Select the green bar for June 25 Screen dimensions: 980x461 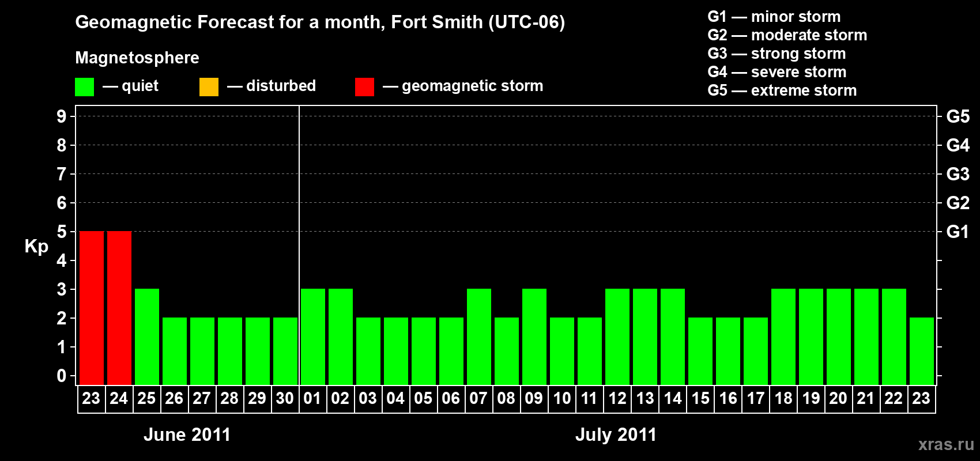(147, 337)
